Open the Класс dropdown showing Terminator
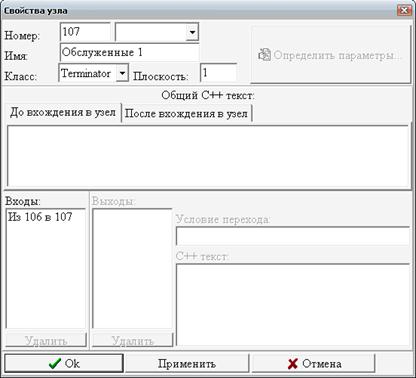 [122, 73]
